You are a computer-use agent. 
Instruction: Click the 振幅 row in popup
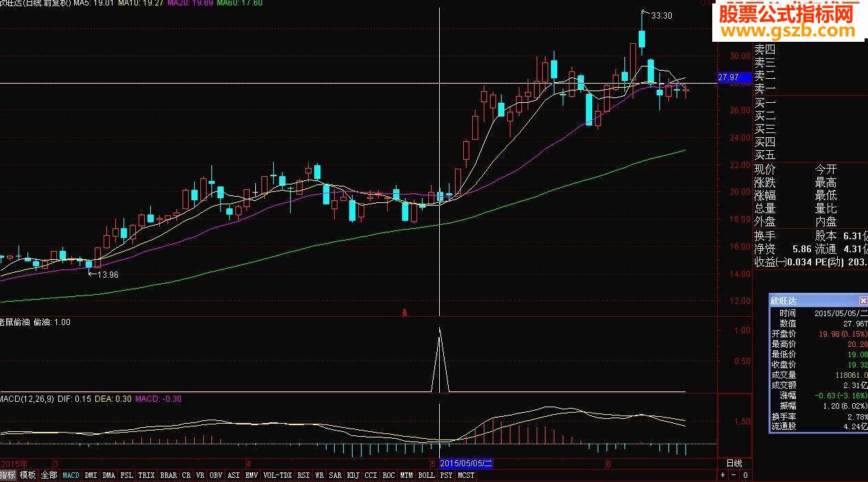pos(819,406)
